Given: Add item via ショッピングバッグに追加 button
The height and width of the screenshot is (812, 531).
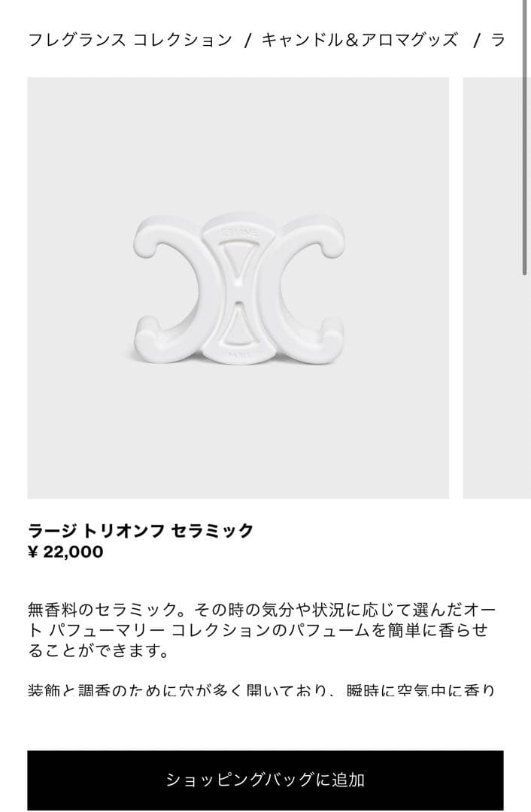Looking at the screenshot, I should click(x=265, y=780).
